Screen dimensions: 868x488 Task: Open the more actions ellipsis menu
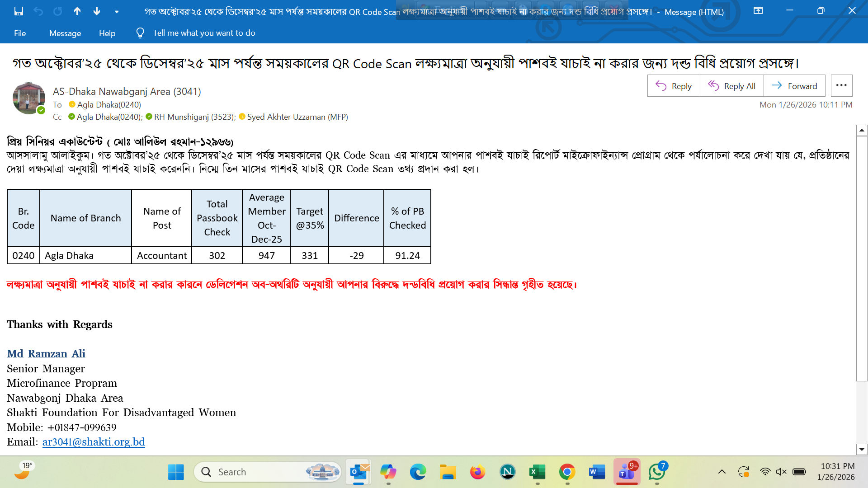pyautogui.click(x=841, y=85)
